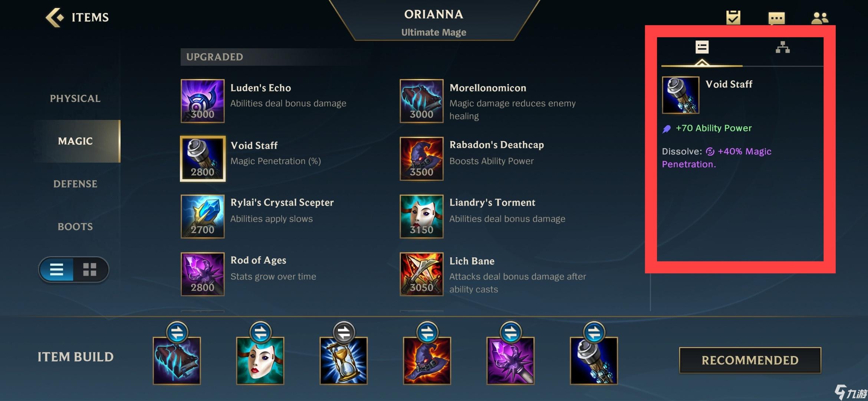Open the team members icon

tap(820, 18)
